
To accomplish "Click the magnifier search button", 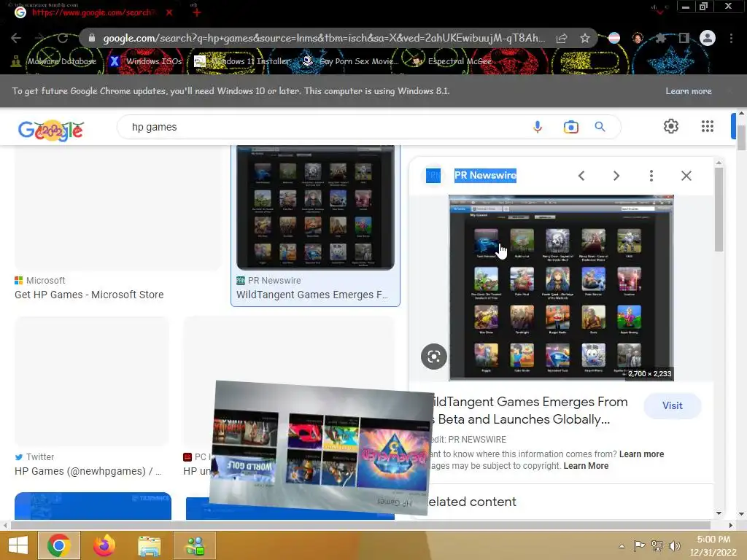I will (600, 127).
